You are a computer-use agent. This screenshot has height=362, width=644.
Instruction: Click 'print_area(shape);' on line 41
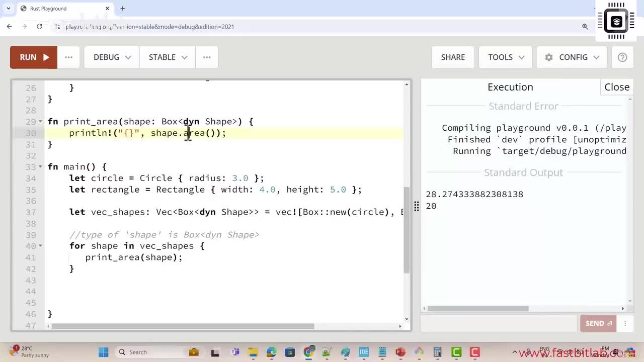coord(134,257)
